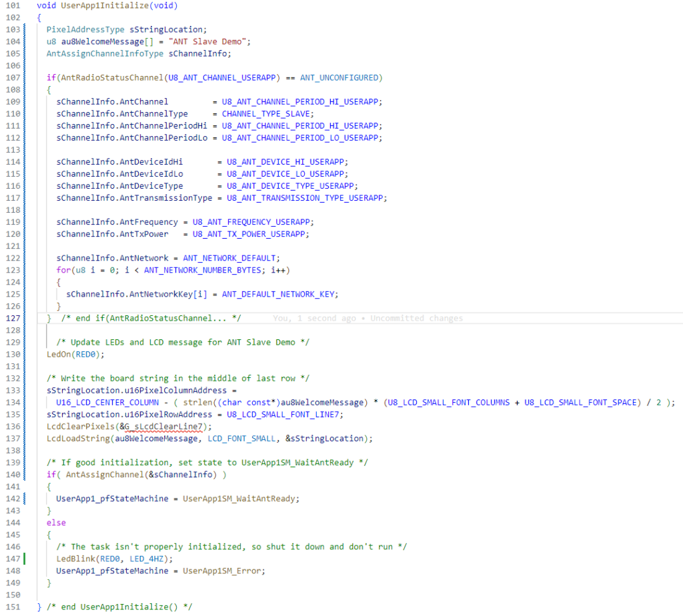Image resolution: width=683 pixels, height=616 pixels.
Task: Click the green change marker beside line 147
Action: click(x=25, y=559)
